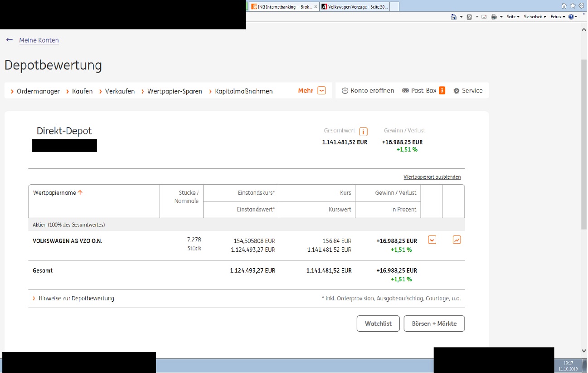This screenshot has width=588, height=373.
Task: Click the Gesamt row label
Action: (43, 270)
